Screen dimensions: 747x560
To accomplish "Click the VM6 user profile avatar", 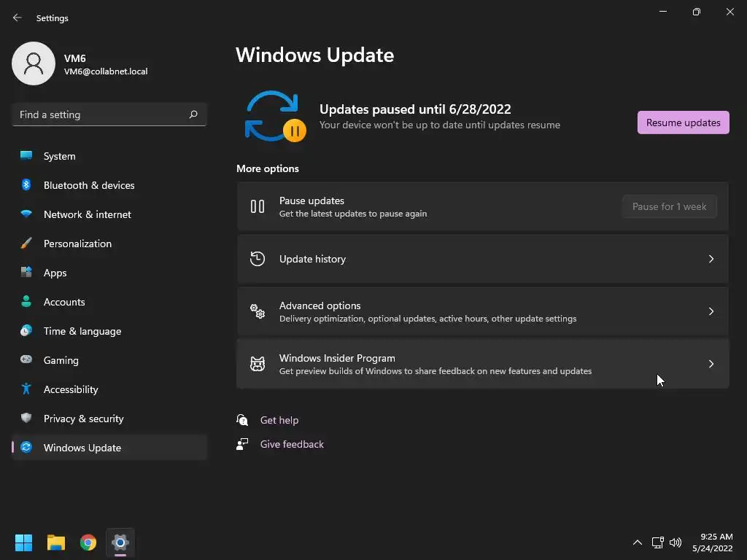I will (x=34, y=63).
